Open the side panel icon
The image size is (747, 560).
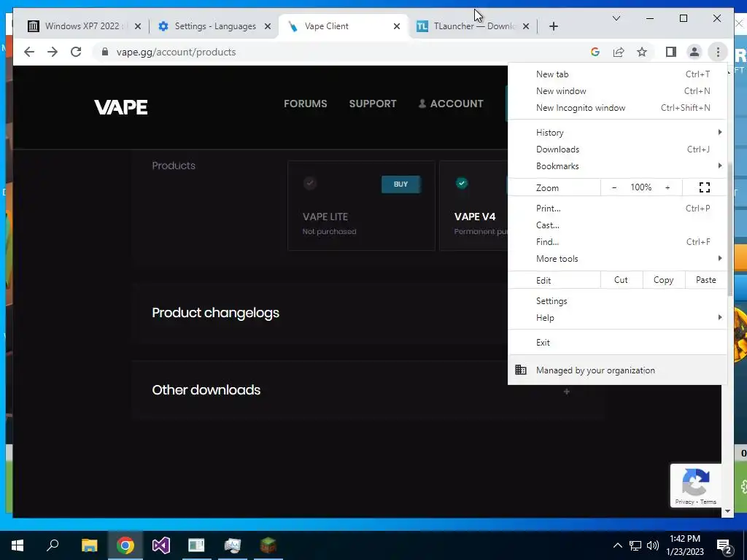pyautogui.click(x=671, y=52)
